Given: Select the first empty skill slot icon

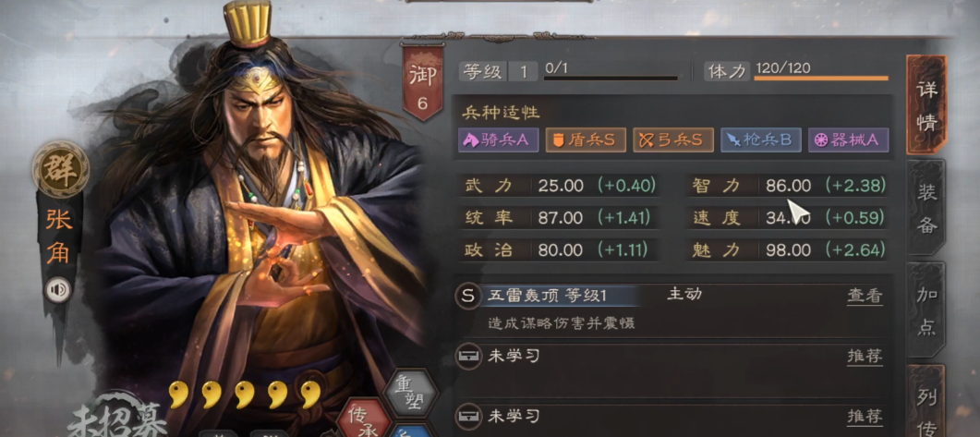Looking at the screenshot, I should click(x=468, y=357).
